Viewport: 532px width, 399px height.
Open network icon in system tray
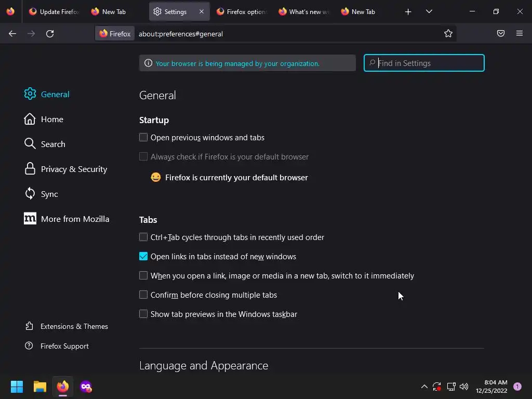coord(451,387)
